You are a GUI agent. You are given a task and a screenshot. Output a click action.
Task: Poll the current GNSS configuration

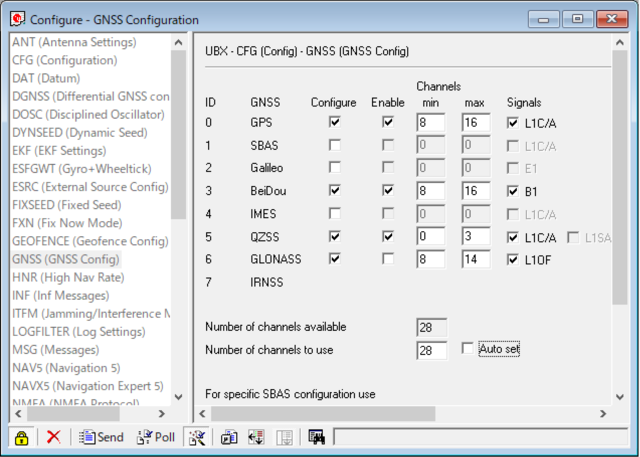pyautogui.click(x=156, y=437)
